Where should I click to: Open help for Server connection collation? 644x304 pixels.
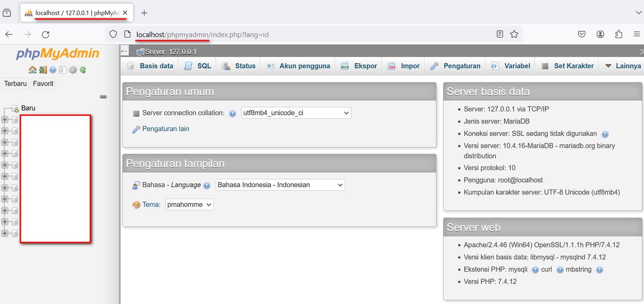232,113
